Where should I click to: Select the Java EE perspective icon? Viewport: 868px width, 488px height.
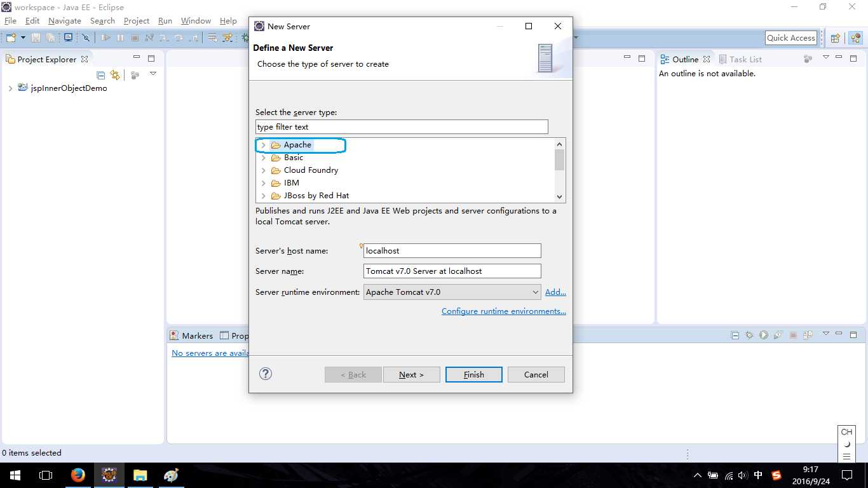click(856, 38)
